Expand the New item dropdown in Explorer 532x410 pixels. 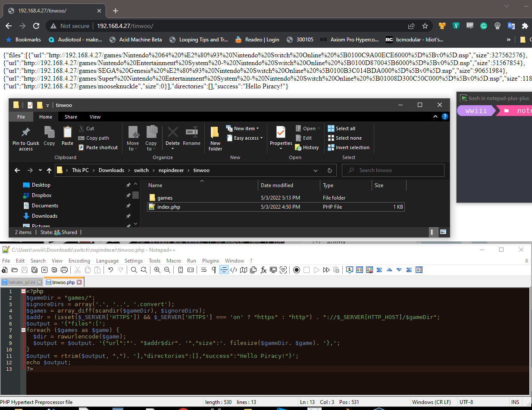point(243,128)
